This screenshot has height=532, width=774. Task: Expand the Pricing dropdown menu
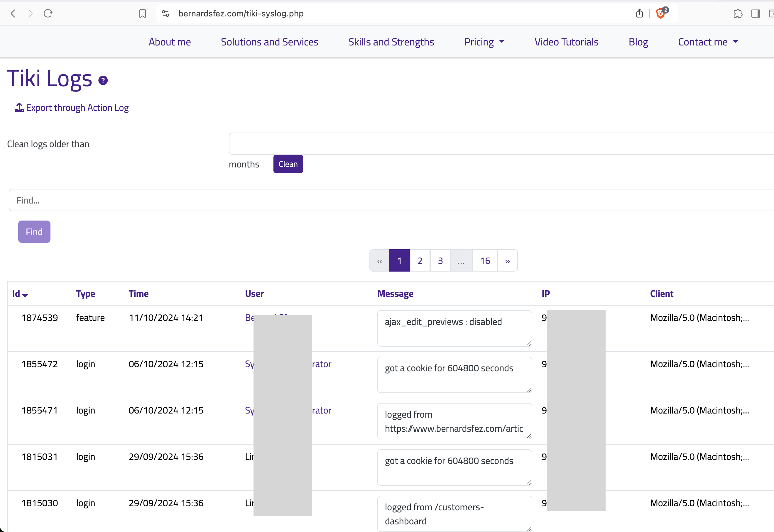(x=484, y=42)
